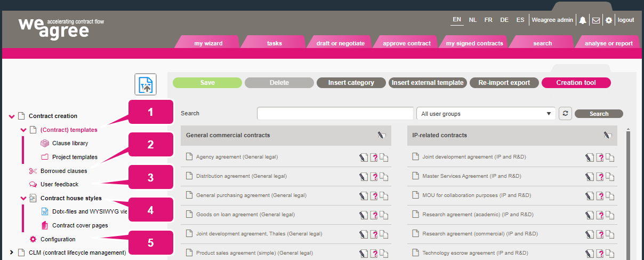Edit the IP-related contracts category header

[608, 136]
